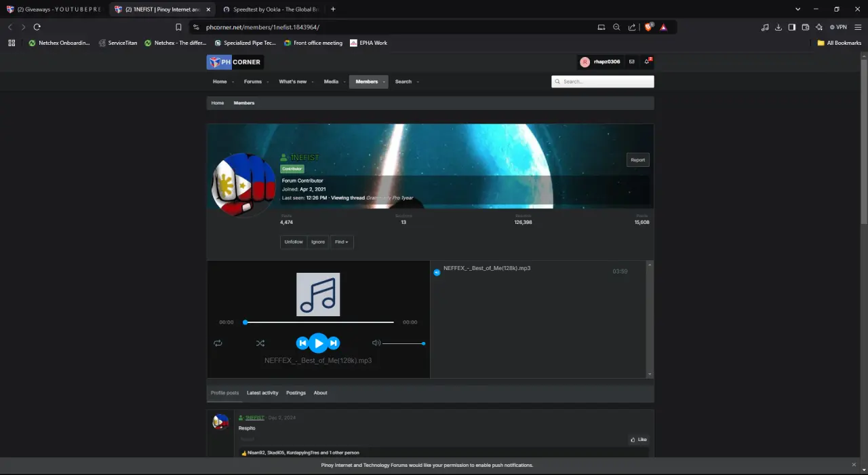
Task: Switch to the Speedtest by Ookla tab
Action: click(271, 9)
